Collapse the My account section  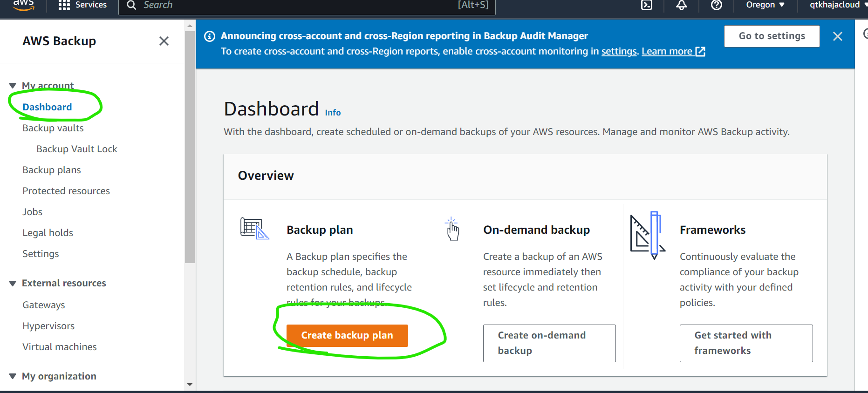(x=13, y=86)
